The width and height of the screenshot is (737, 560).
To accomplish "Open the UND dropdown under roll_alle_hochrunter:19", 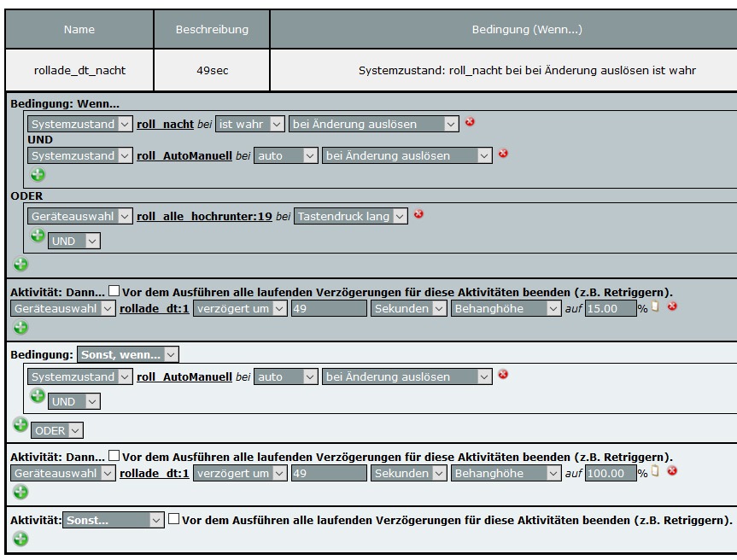I will 73,241.
